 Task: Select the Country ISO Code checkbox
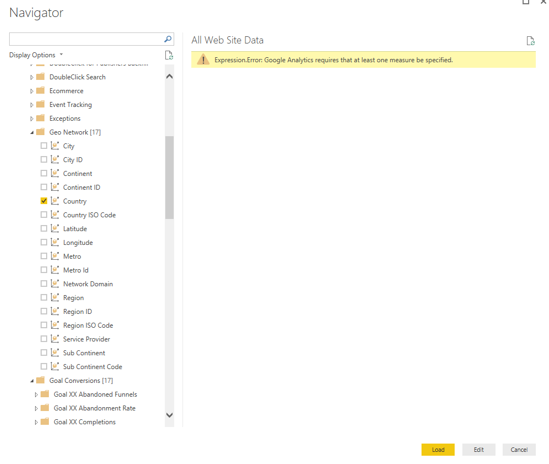[x=44, y=214]
